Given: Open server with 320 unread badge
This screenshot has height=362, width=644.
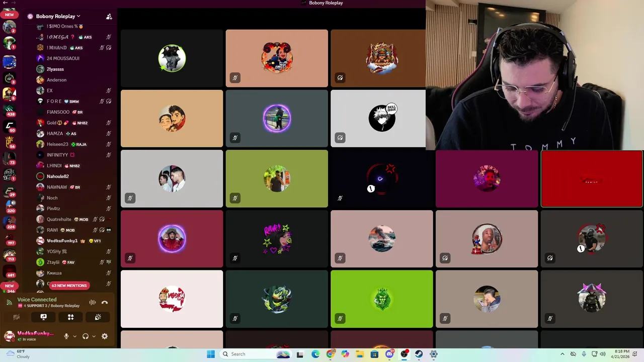Looking at the screenshot, I should click(x=9, y=207).
